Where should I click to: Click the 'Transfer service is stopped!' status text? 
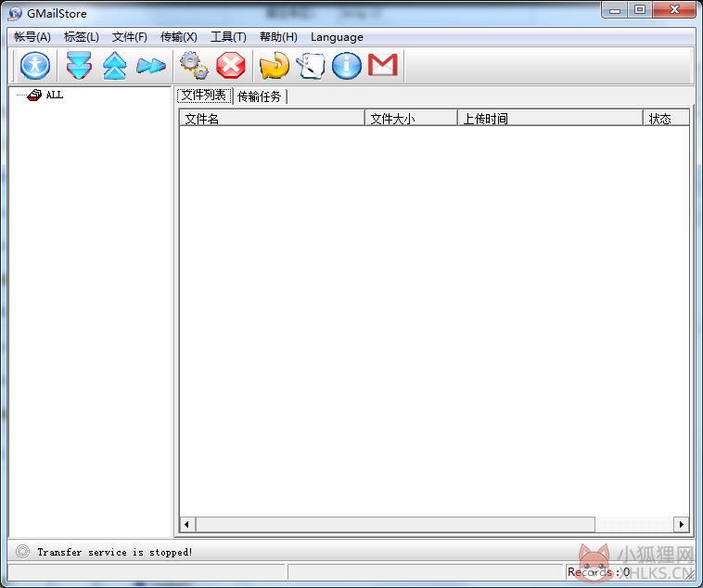click(x=115, y=552)
